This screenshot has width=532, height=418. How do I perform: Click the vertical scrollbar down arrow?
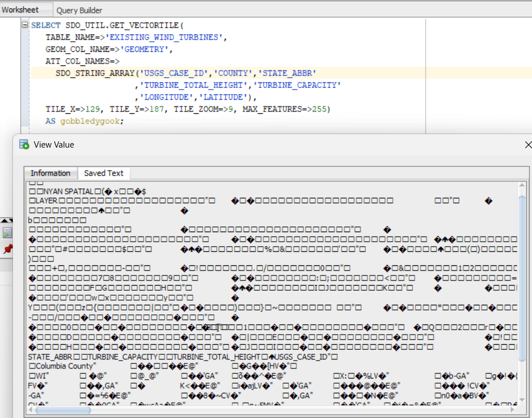point(522,401)
